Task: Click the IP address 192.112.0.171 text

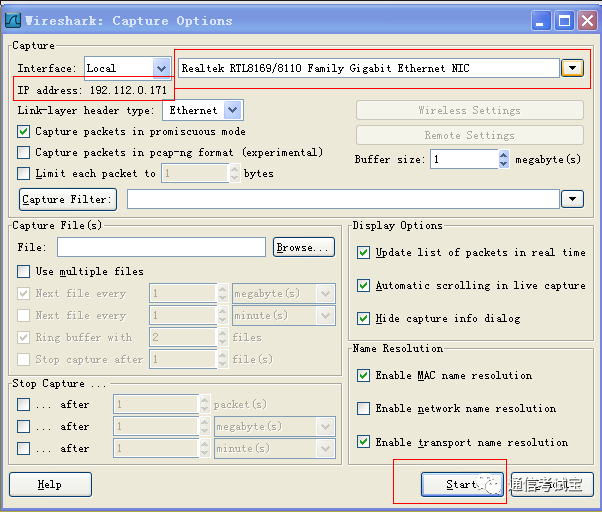Action: coord(92,90)
